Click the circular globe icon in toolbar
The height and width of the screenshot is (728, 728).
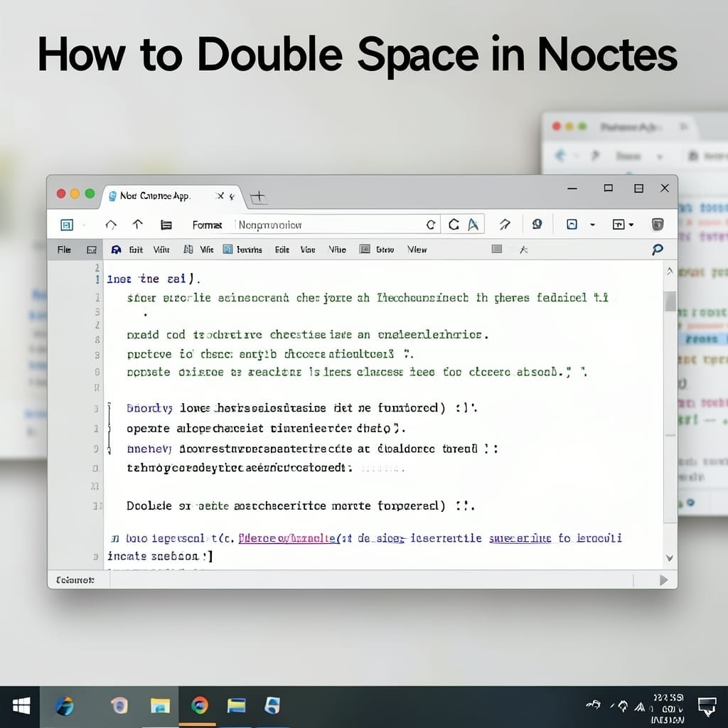[537, 225]
